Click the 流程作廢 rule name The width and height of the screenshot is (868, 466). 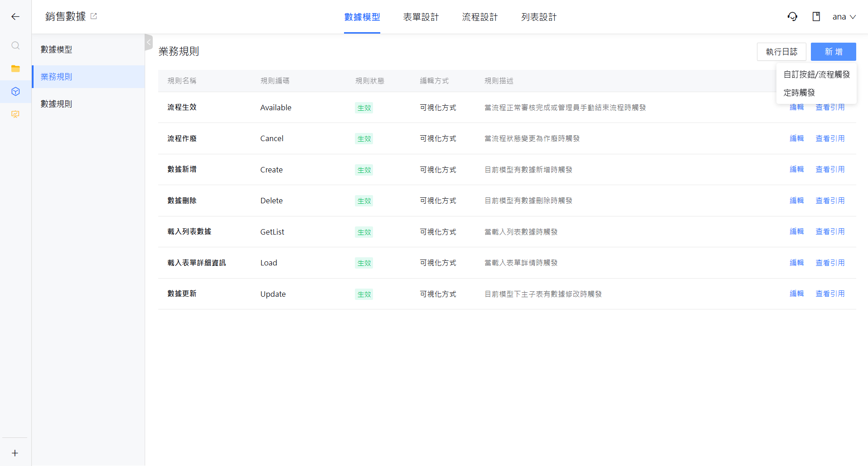point(182,138)
